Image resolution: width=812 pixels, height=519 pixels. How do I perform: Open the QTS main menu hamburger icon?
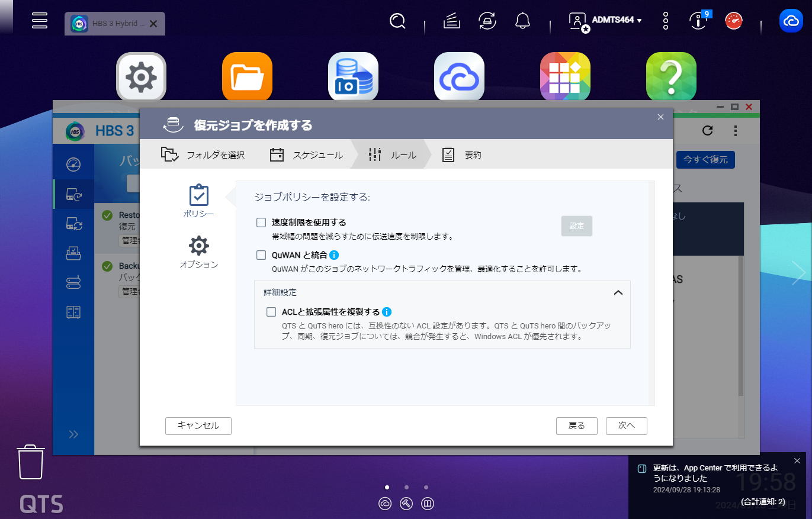point(40,20)
